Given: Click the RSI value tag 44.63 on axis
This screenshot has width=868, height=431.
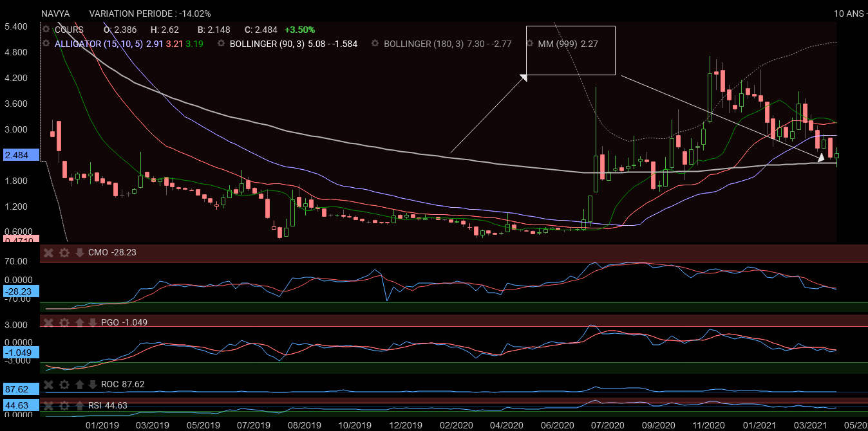Looking at the screenshot, I should pyautogui.click(x=20, y=405).
